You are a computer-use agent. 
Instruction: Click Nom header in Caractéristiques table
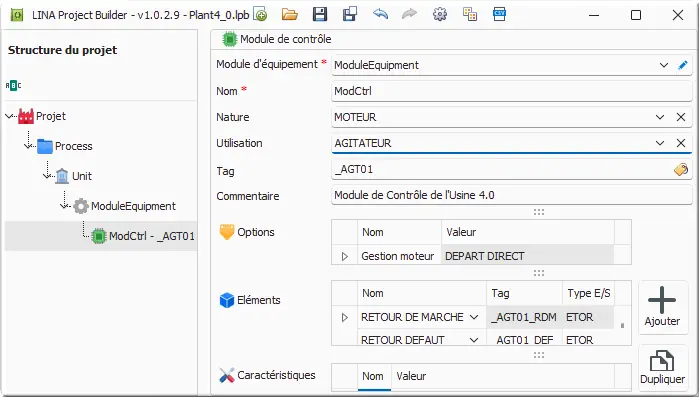pyautogui.click(x=374, y=376)
